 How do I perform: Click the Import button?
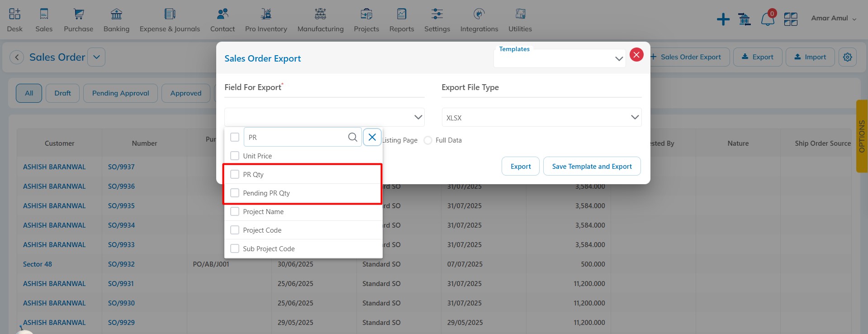tap(810, 57)
